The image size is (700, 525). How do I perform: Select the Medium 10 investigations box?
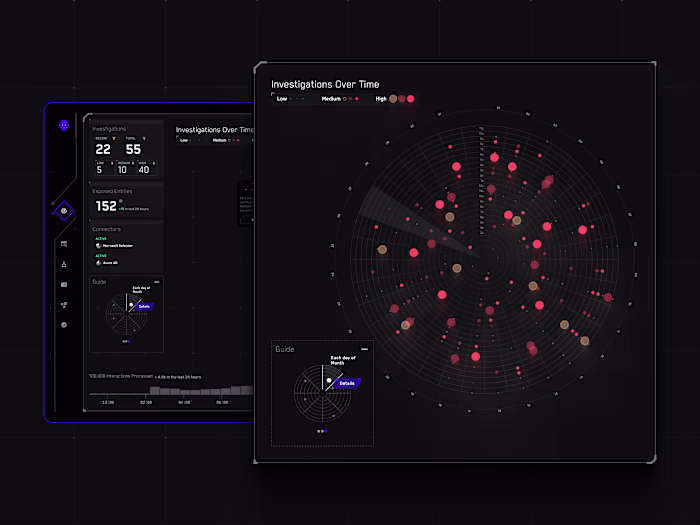pos(126,167)
